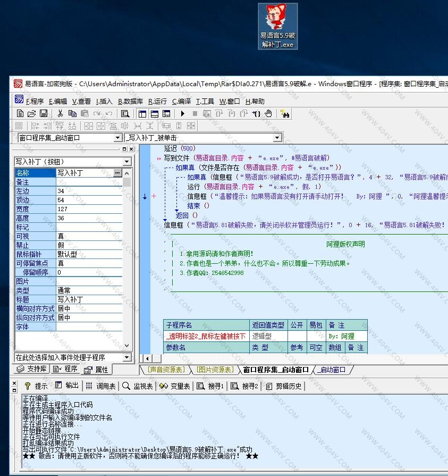Save the program with the floppy disk icon
This screenshot has width=448, height=476.
pos(44,113)
